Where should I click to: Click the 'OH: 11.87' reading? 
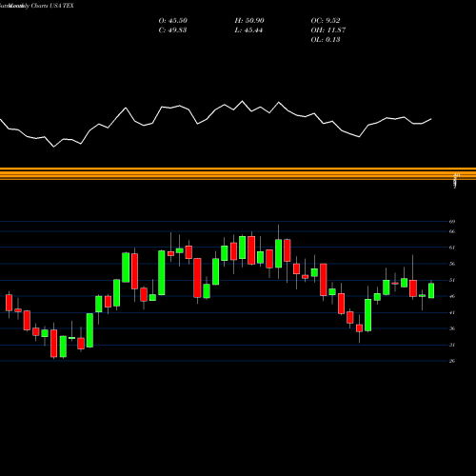pos(328,30)
